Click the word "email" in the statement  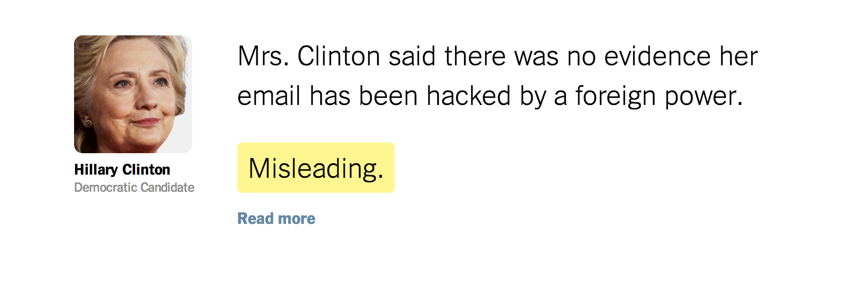point(269,96)
